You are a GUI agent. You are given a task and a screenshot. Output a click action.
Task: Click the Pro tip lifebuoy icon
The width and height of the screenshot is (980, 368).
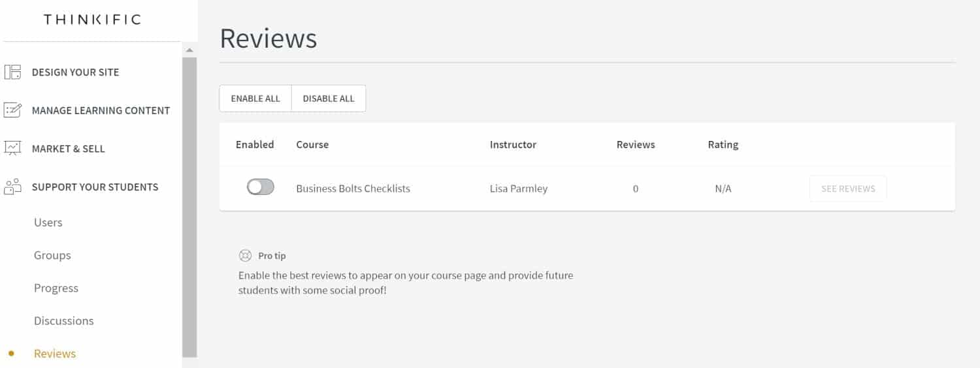tap(245, 256)
